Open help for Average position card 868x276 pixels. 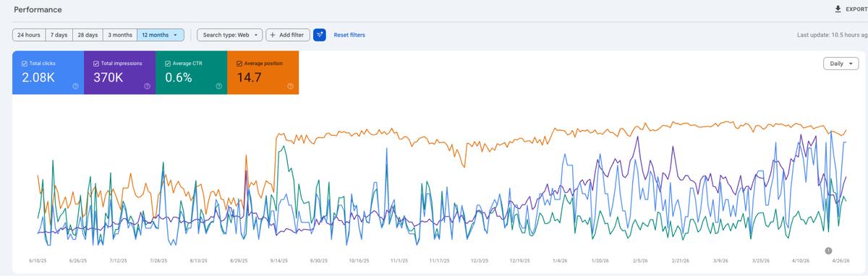point(290,86)
